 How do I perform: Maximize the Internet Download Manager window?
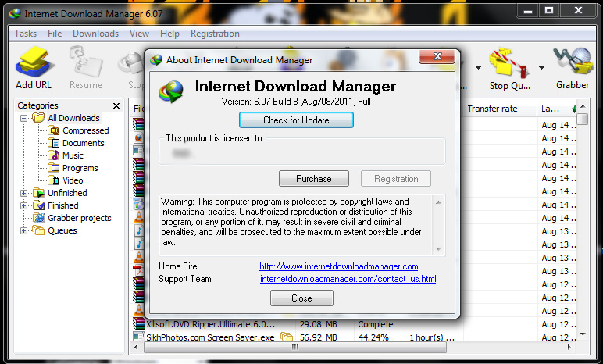(x=549, y=10)
